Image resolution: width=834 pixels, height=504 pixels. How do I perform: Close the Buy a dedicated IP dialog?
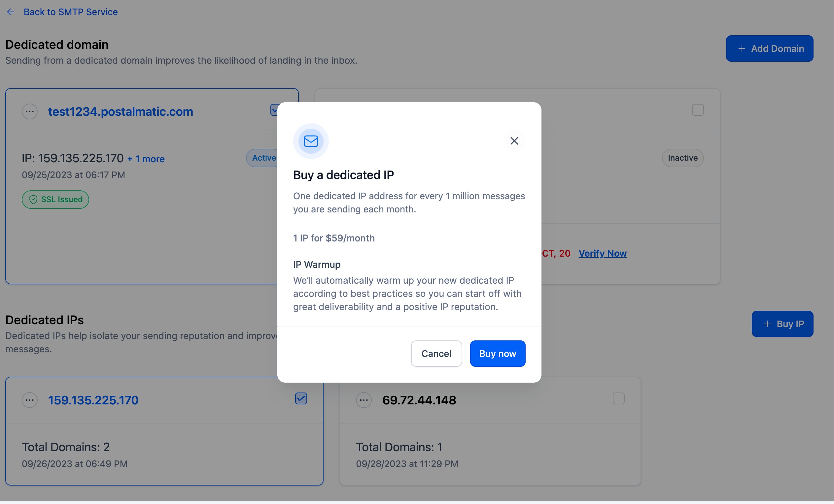[514, 141]
